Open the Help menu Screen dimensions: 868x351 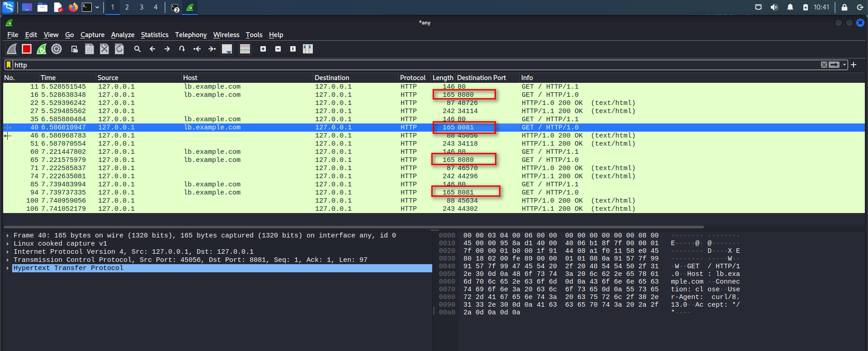pyautogui.click(x=276, y=35)
